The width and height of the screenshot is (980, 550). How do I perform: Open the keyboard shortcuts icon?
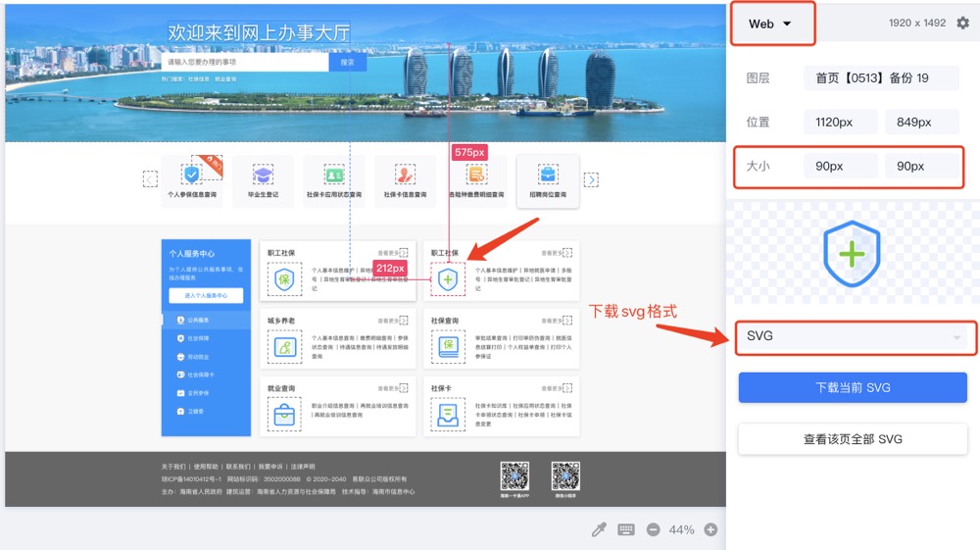(x=626, y=530)
